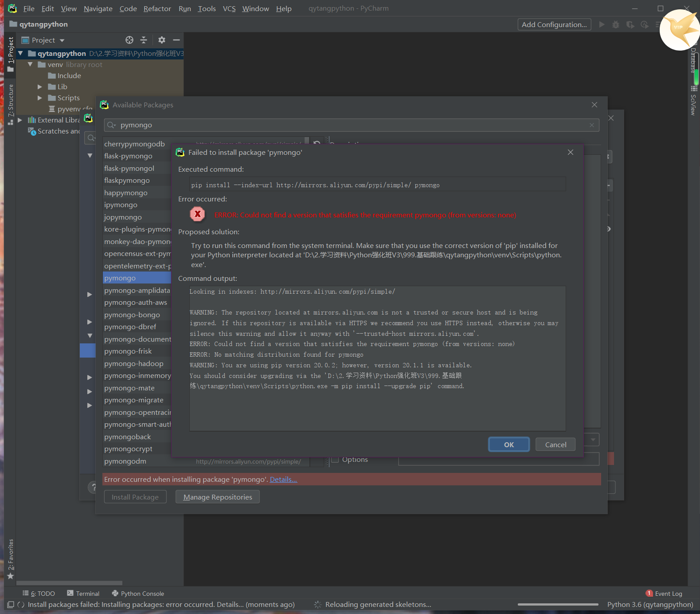700x614 pixels.
Task: Open the 6: TODO tab
Action: click(39, 593)
